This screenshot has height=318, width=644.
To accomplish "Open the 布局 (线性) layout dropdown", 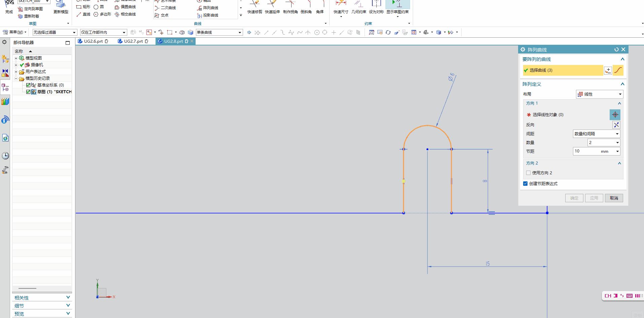I will pos(600,94).
